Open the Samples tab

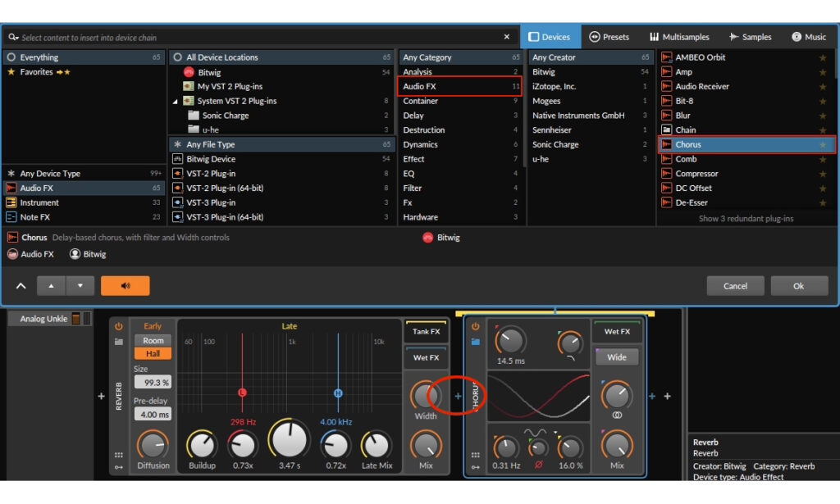751,37
